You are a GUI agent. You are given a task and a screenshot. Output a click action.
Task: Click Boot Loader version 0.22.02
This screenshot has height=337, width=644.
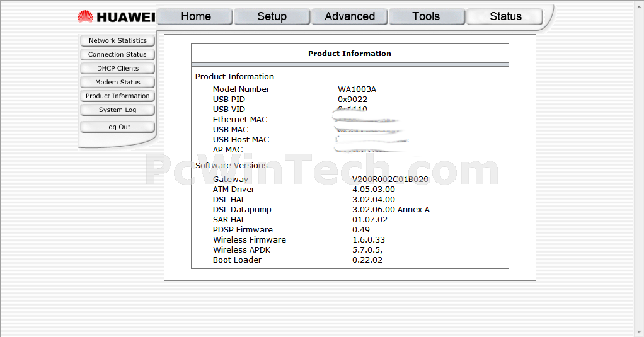(367, 260)
